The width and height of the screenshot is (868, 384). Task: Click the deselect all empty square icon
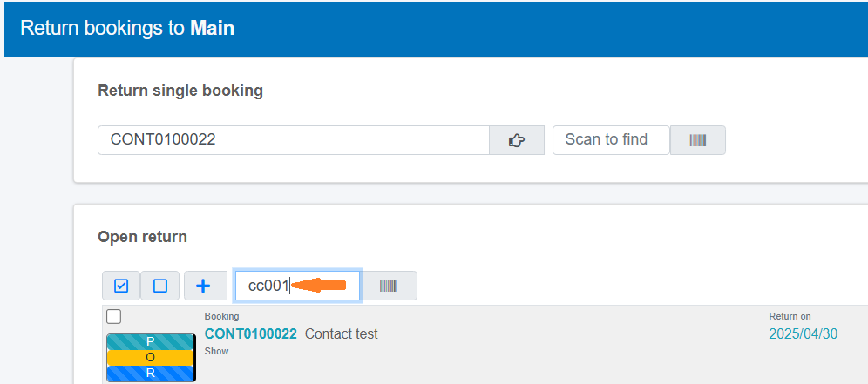coord(160,286)
